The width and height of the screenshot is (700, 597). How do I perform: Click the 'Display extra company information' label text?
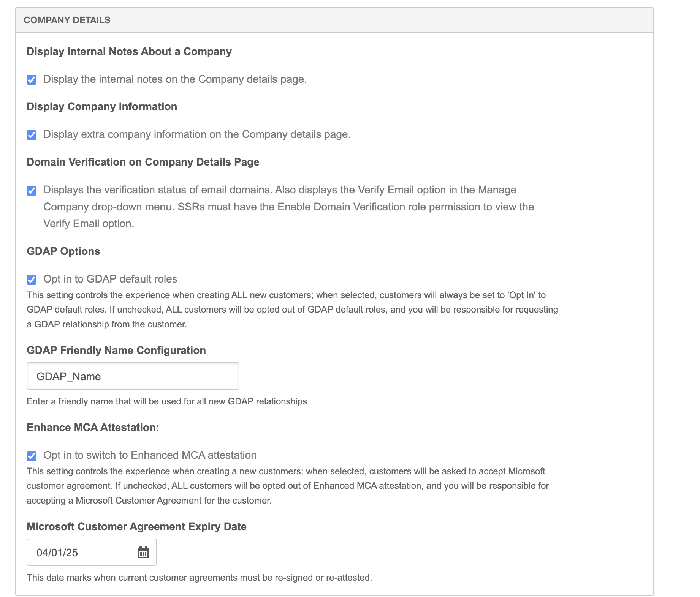click(196, 134)
